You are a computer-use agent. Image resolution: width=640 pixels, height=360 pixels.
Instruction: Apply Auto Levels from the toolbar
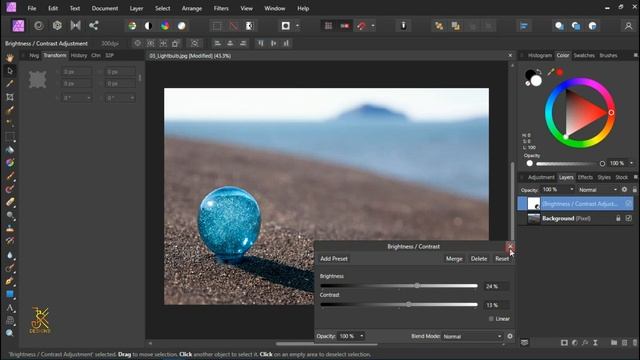point(132,26)
